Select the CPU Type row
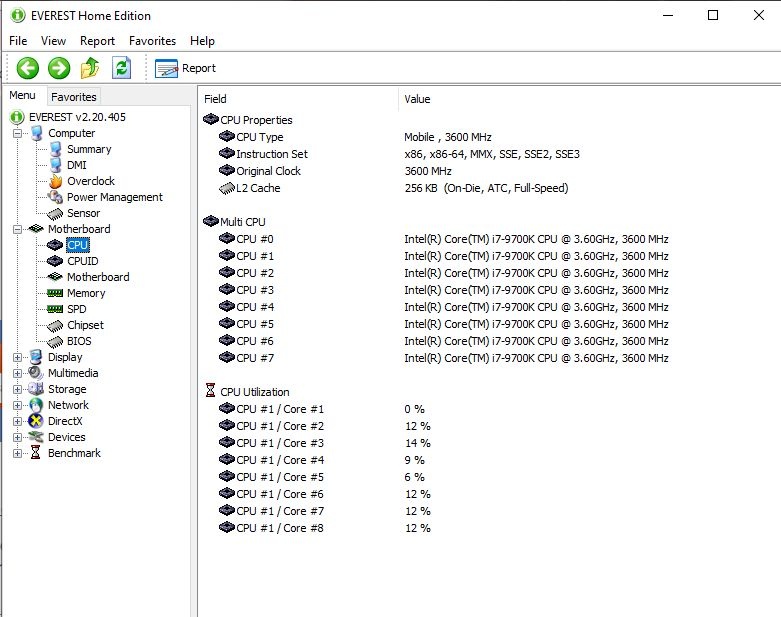The image size is (781, 617). pos(260,137)
